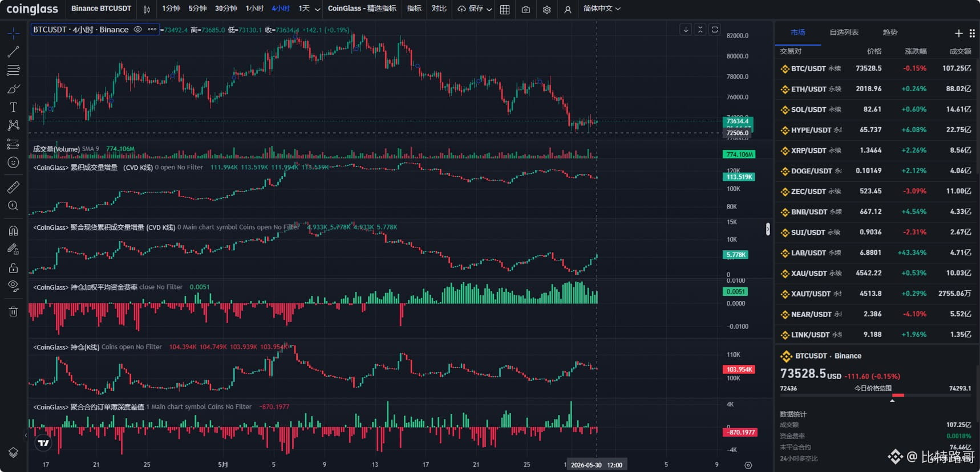This screenshot has height=472, width=980.
Task: Open layout grid selector icon
Action: coord(505,9)
